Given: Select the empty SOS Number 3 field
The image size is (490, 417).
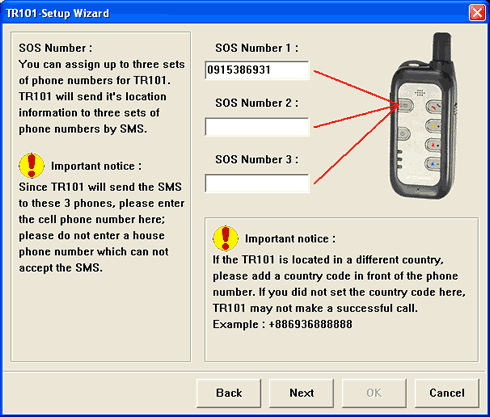Looking at the screenshot, I should tap(257, 183).
